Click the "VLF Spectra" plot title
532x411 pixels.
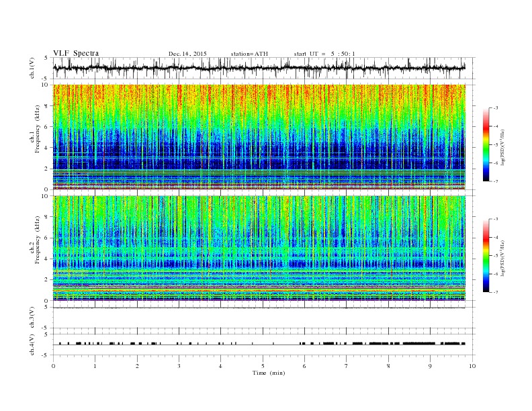click(x=76, y=53)
